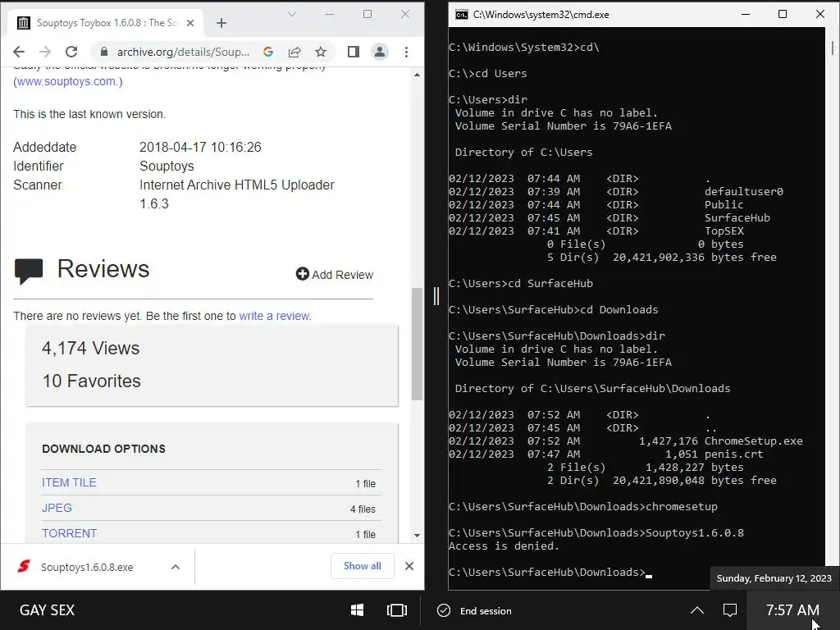Image resolution: width=840 pixels, height=630 pixels.
Task: Open Task View on taskbar
Action: pyautogui.click(x=397, y=610)
